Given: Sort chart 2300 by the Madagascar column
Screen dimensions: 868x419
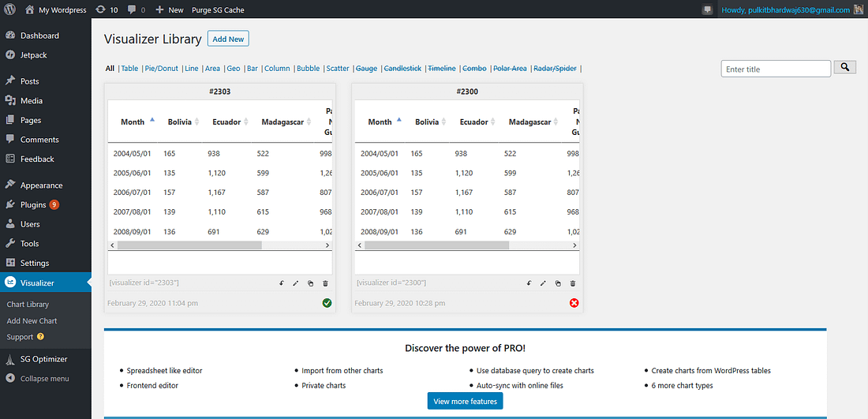Looking at the screenshot, I should [x=529, y=122].
